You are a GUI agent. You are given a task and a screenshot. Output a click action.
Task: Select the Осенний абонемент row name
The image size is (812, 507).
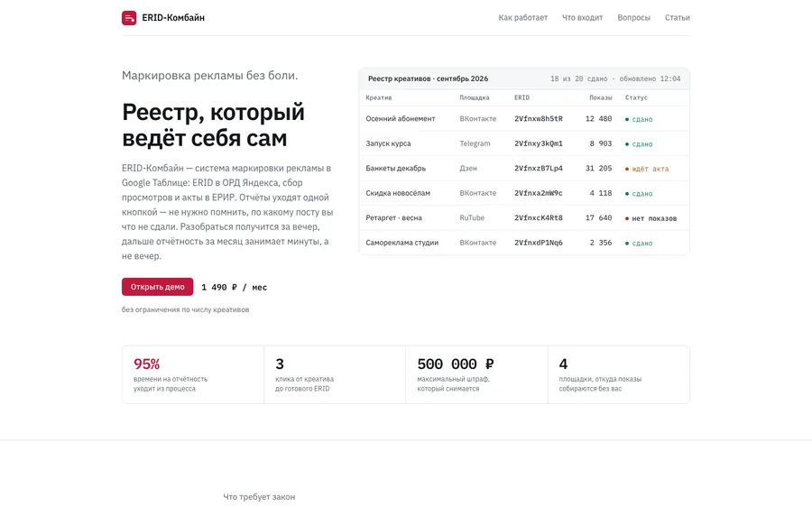[401, 118]
